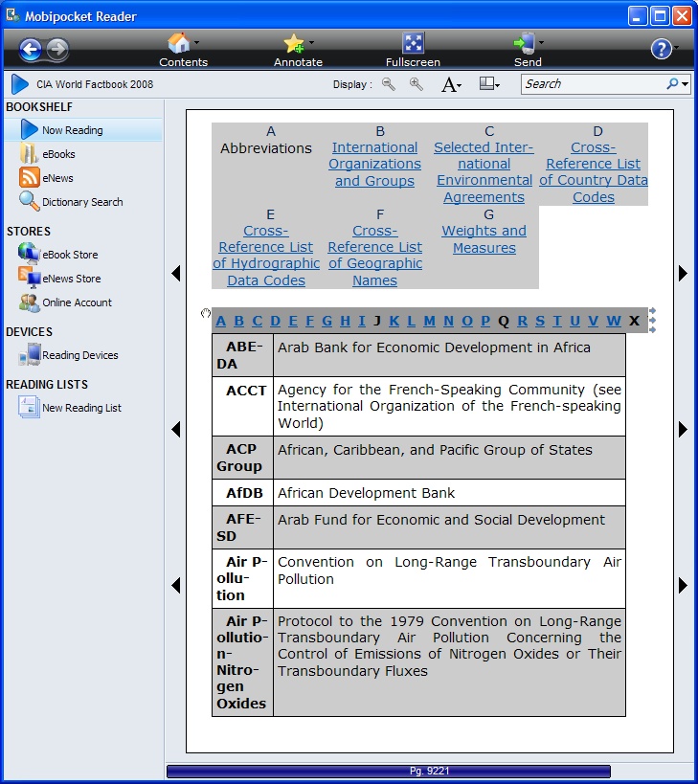This screenshot has height=784, width=698.
Task: Open the Contents home icon
Action: pos(178,43)
